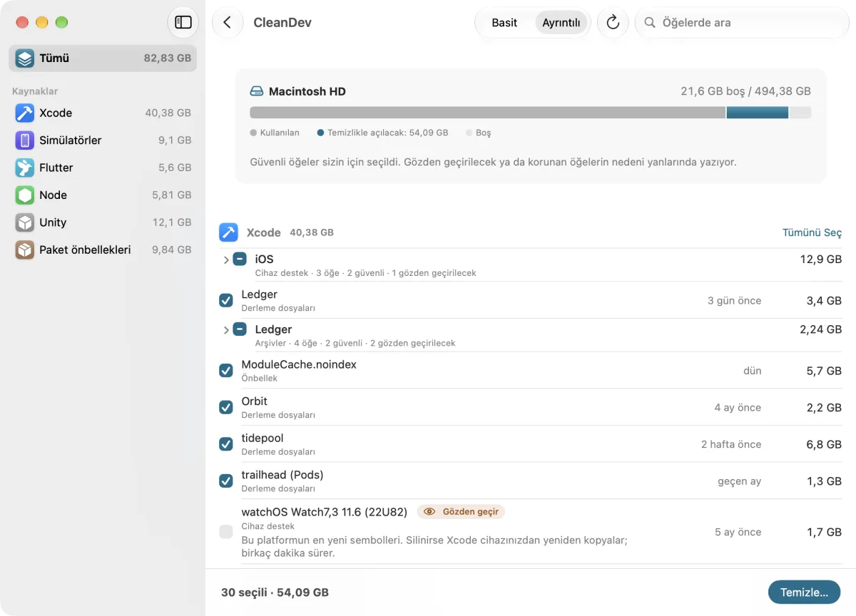Select the Paket önbellekleri box icon
856x616 pixels.
tap(25, 250)
